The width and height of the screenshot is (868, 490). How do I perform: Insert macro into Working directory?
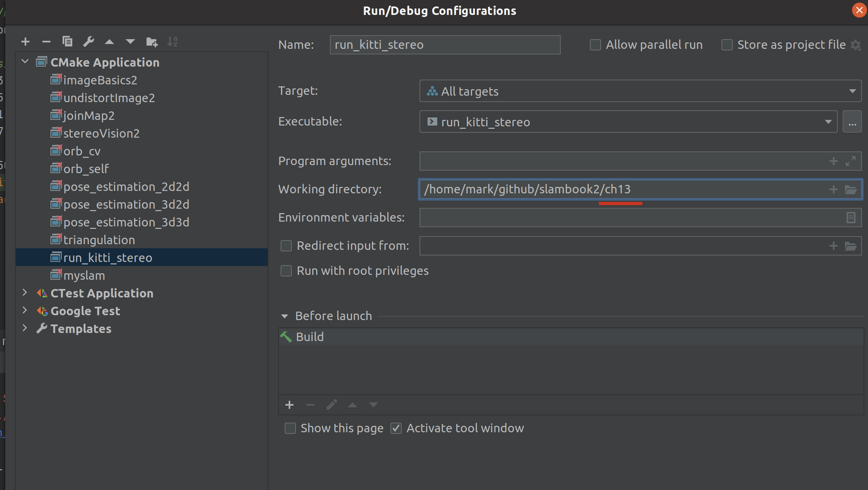click(834, 189)
